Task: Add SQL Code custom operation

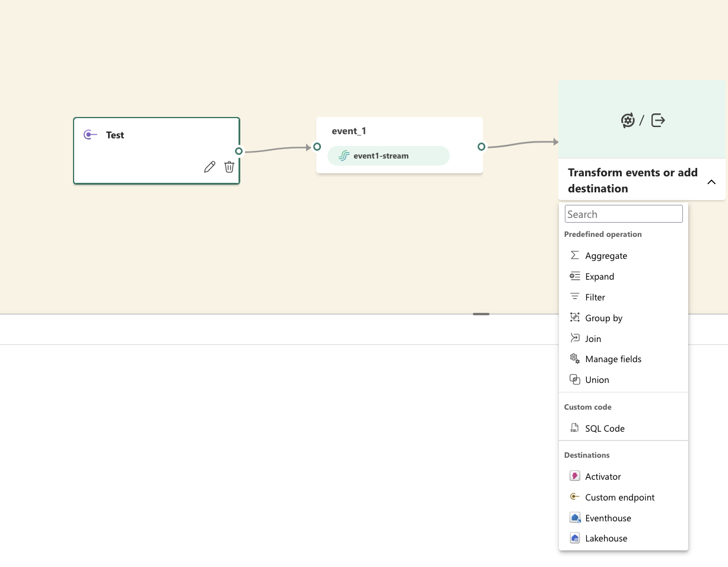Action: coord(605,429)
